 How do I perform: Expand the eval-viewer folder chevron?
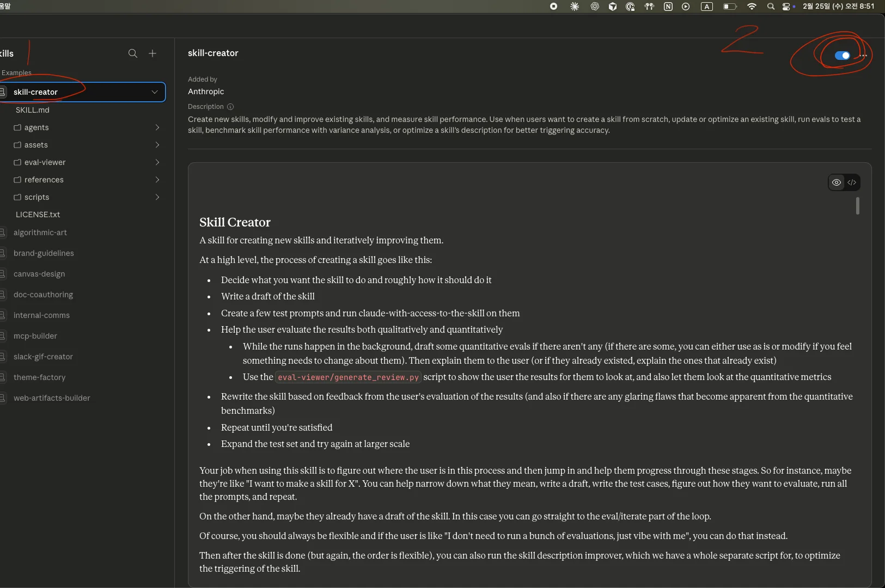click(x=157, y=162)
